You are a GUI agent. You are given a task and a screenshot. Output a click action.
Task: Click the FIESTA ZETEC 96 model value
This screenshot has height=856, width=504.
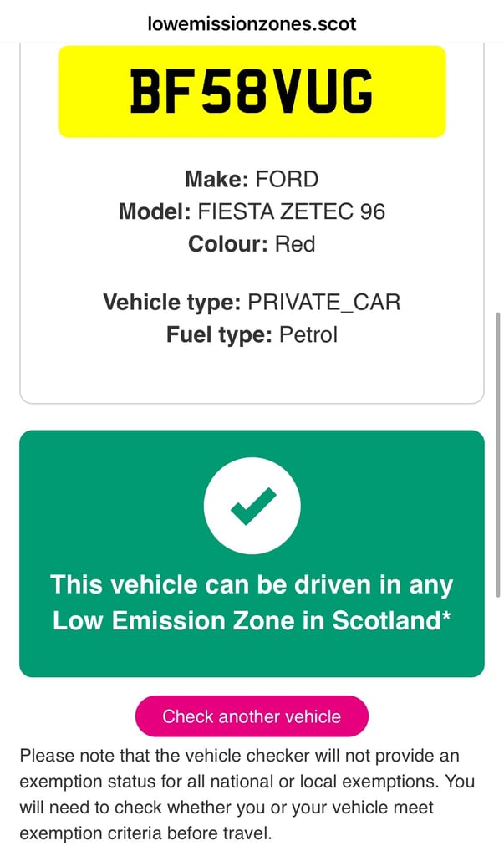pyautogui.click(x=292, y=211)
